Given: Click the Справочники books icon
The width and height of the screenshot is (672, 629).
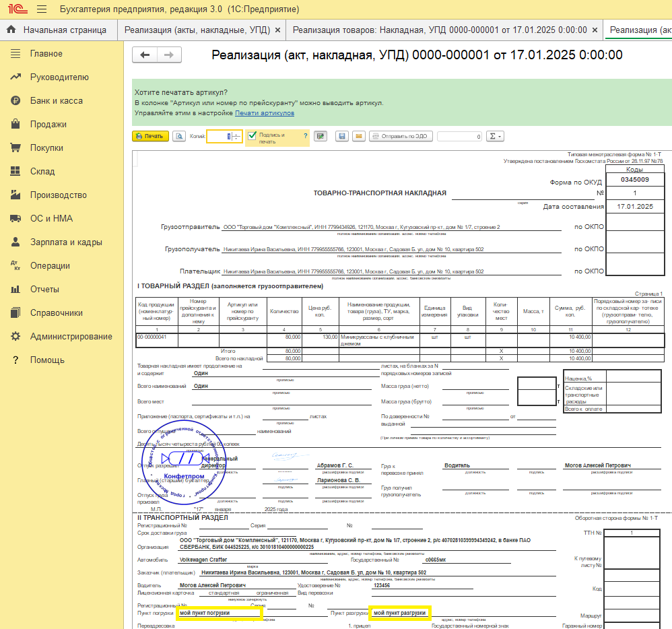Looking at the screenshot, I should [x=15, y=312].
